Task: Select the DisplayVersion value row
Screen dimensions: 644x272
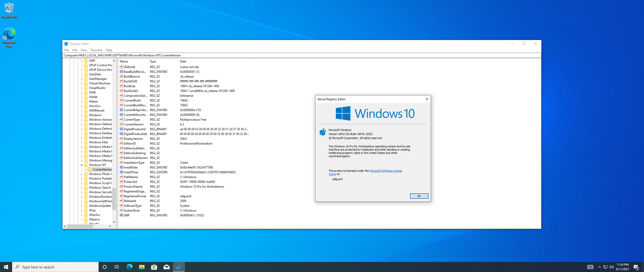Action: [x=185, y=139]
